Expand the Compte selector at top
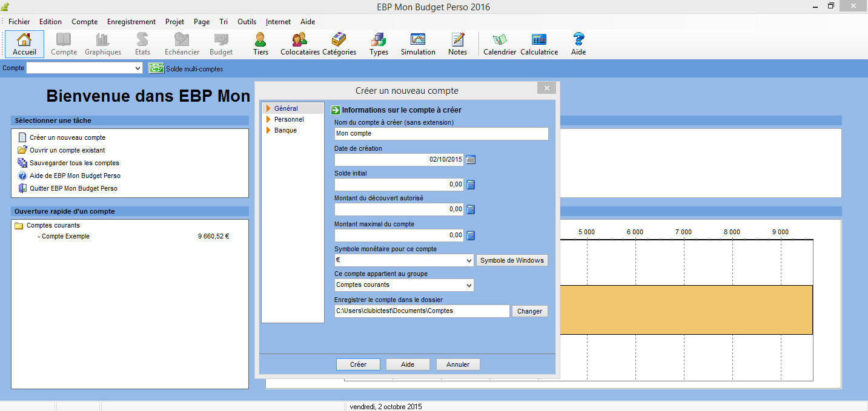This screenshot has height=411, width=868. click(x=139, y=68)
